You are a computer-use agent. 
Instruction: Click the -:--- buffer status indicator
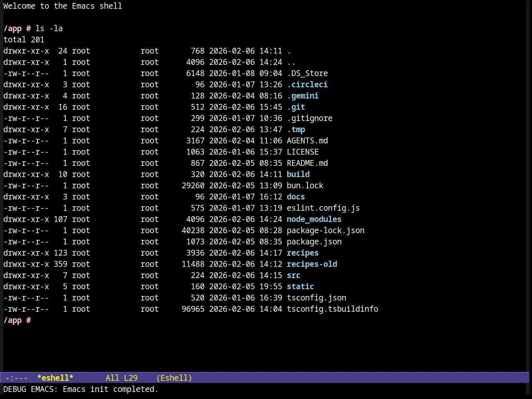click(x=16, y=378)
